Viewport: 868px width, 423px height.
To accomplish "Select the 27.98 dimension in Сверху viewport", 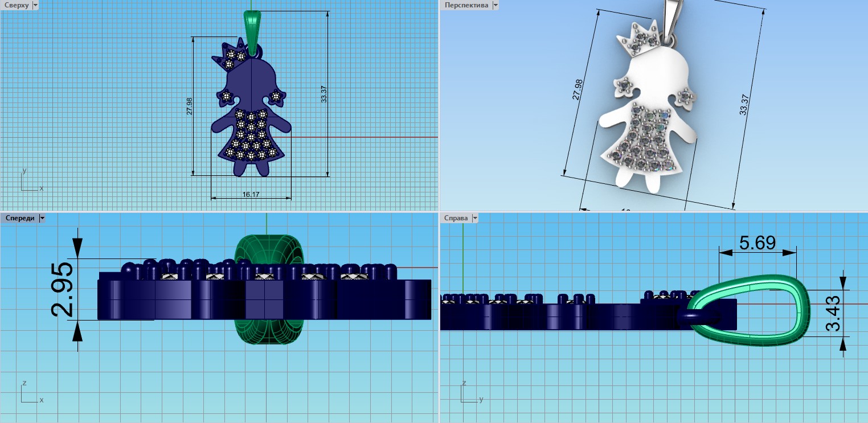I will coord(190,106).
